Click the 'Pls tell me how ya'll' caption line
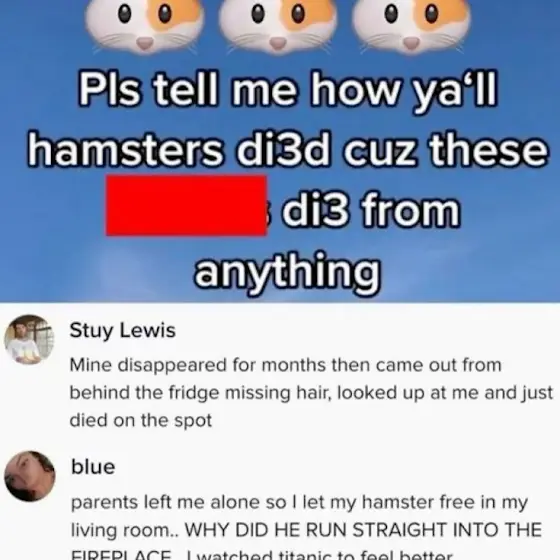The height and width of the screenshot is (560, 560). tap(288, 90)
